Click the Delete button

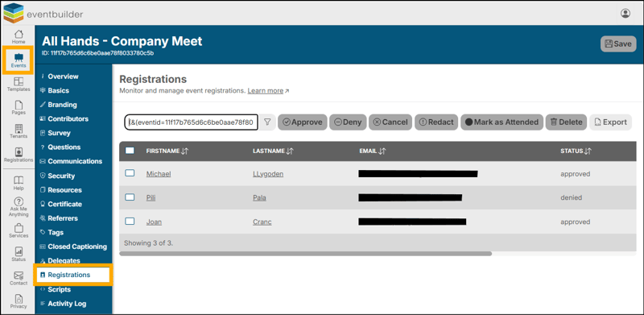[566, 122]
